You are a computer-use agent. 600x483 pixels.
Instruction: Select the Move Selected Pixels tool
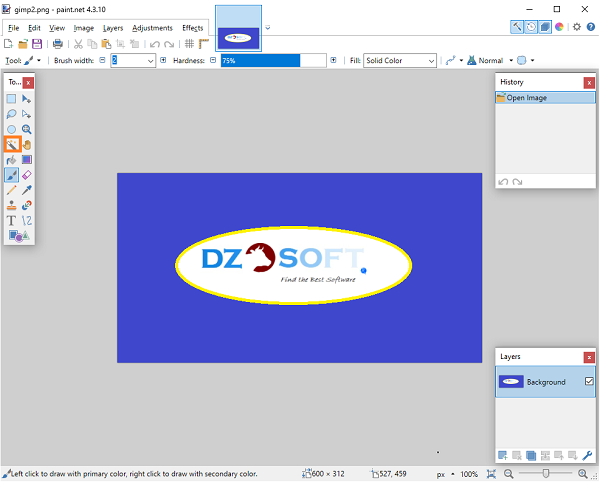coord(26,99)
